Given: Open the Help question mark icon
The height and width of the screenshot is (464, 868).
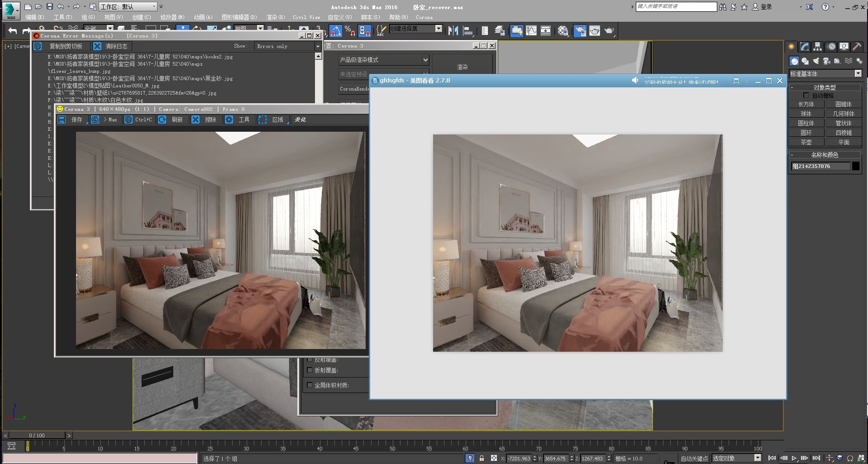Looking at the screenshot, I should pyautogui.click(x=825, y=7).
